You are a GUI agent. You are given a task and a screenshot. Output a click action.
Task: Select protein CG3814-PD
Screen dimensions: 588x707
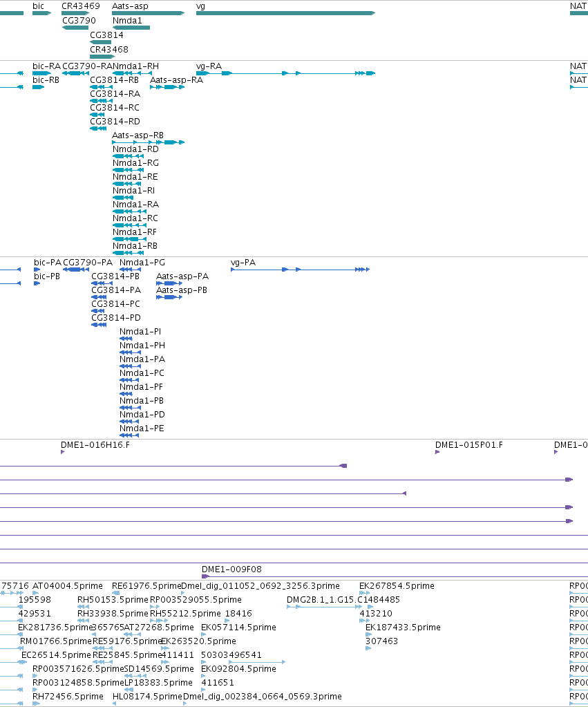pos(99,325)
